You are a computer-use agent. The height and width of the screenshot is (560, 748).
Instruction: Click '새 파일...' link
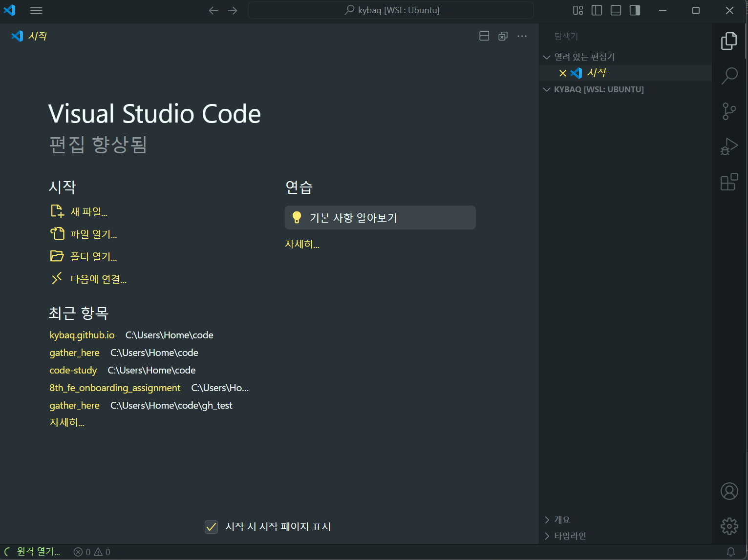88,212
